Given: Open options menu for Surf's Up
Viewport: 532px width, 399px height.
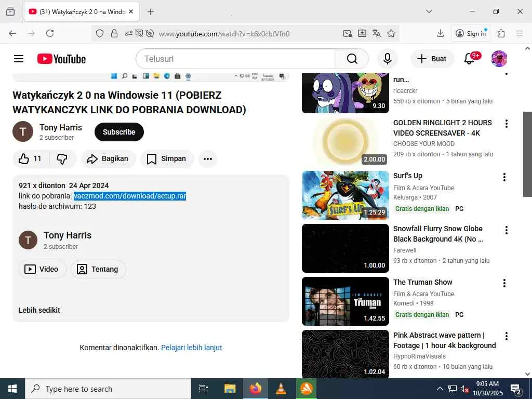Looking at the screenshot, I should 504,177.
